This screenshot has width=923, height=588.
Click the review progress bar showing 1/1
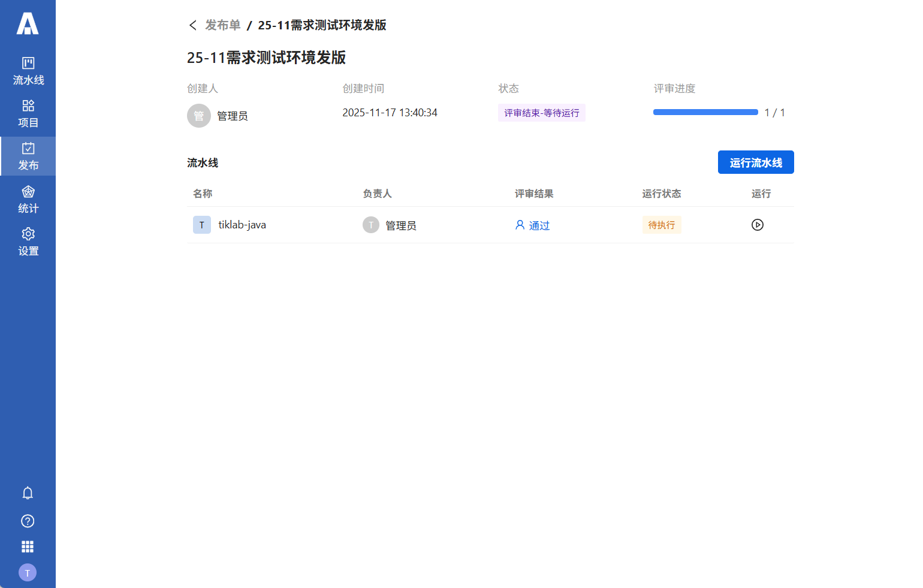pyautogui.click(x=705, y=112)
